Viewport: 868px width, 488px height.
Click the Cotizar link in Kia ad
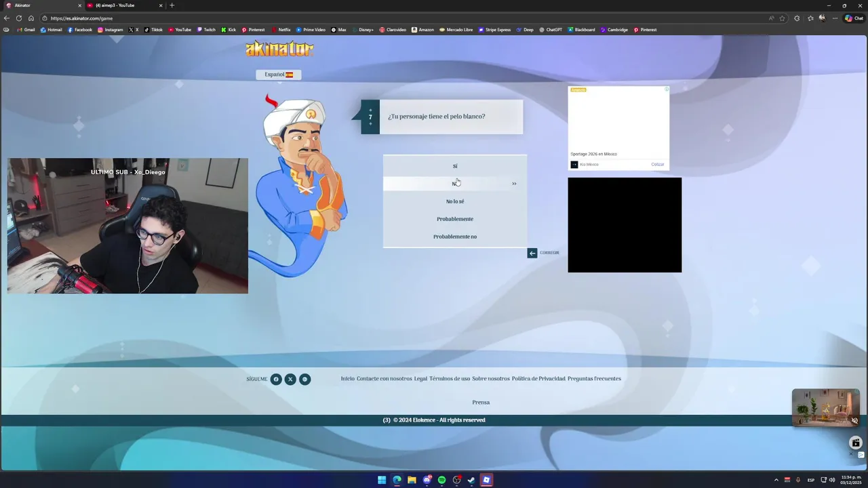pos(658,165)
